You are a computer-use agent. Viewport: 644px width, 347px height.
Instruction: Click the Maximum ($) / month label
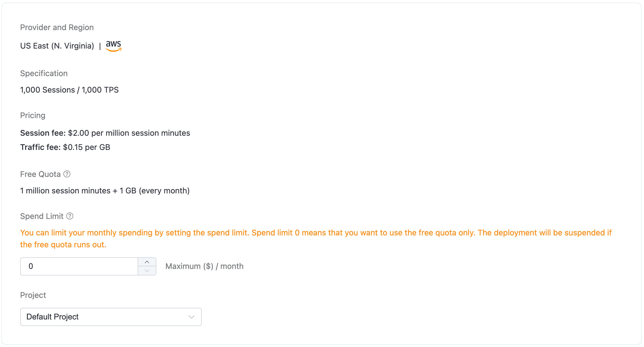point(204,266)
